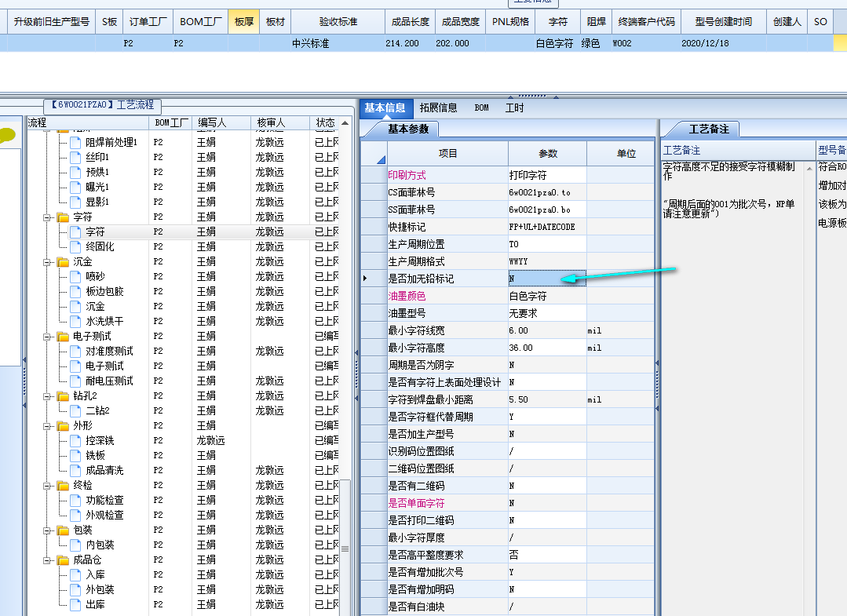Click the document icon beside 板边包胶

point(75,292)
